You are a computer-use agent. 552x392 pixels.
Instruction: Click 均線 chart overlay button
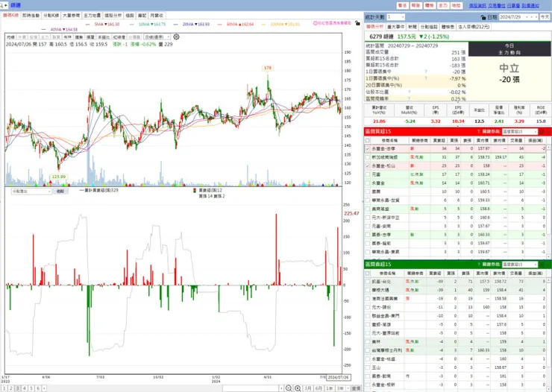pyautogui.click(x=10, y=37)
